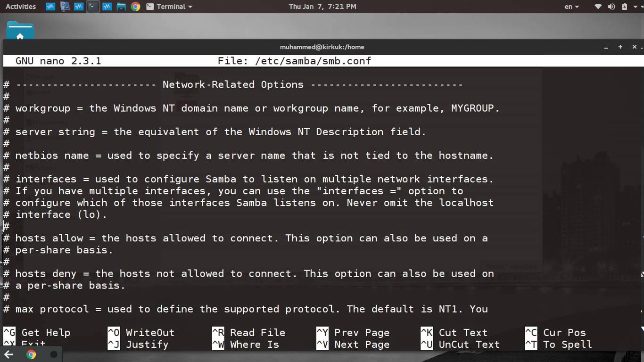Click the 'configure which of those interfaces' line
The width and height of the screenshot is (644, 362).
248,203
